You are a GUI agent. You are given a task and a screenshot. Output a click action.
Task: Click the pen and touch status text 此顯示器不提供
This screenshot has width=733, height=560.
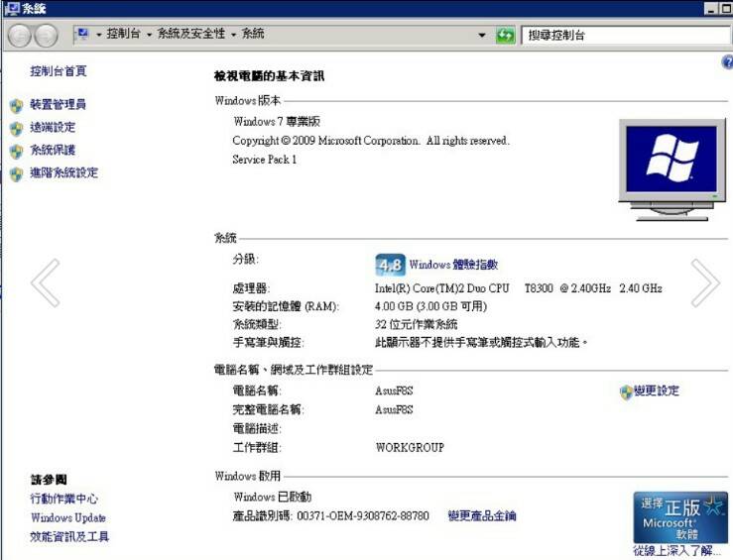tap(481, 342)
